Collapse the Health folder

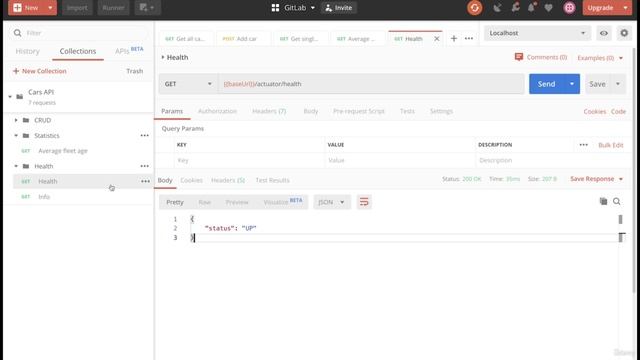tap(16, 166)
